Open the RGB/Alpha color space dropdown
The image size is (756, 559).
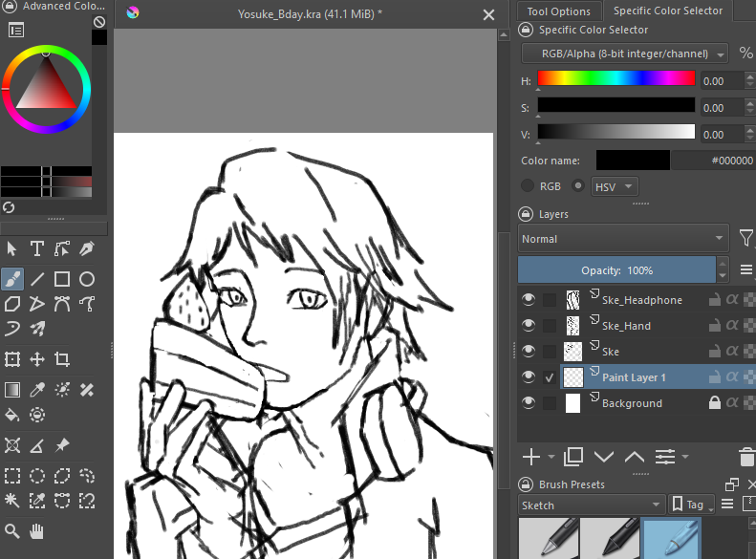[625, 54]
